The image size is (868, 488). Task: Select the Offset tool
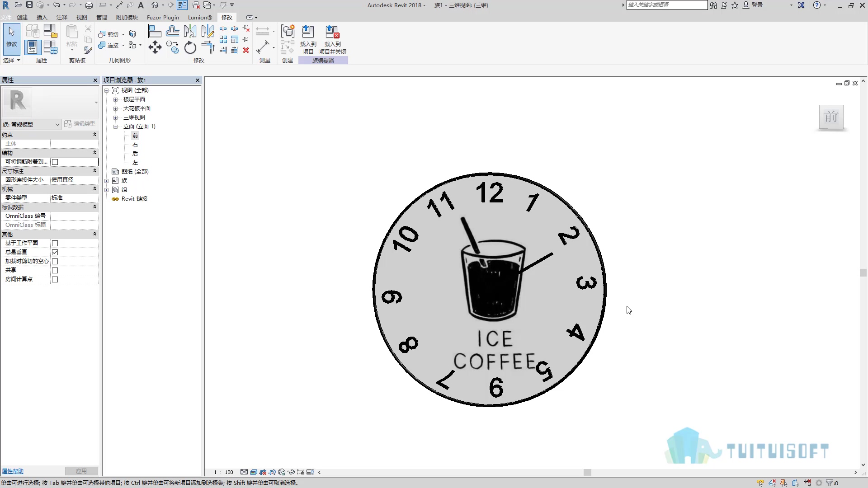point(172,31)
